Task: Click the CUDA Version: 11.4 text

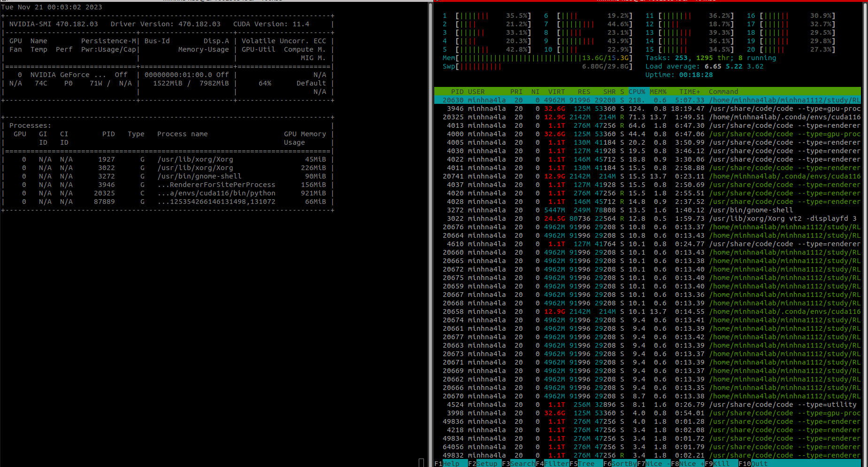Action: pos(271,24)
